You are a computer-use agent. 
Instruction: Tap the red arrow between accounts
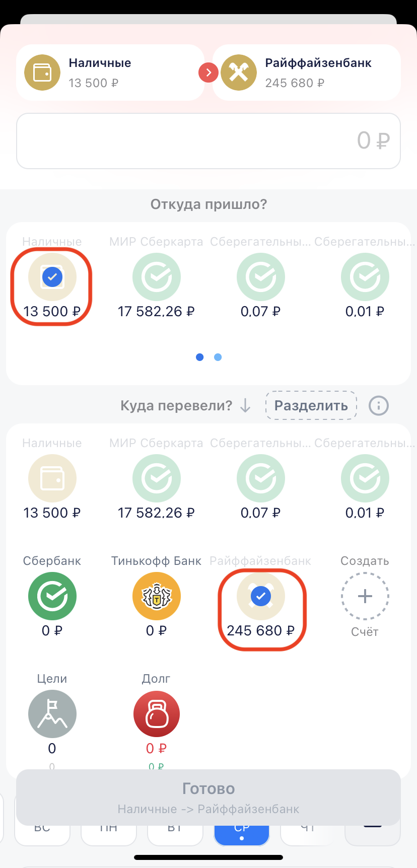208,73
